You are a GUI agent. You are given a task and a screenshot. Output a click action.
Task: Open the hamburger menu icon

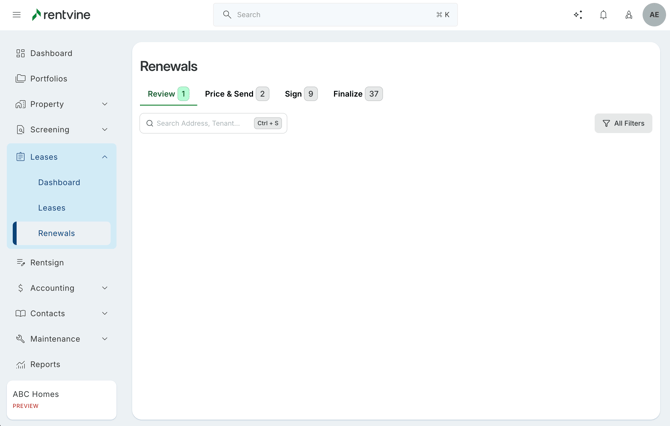point(16,15)
